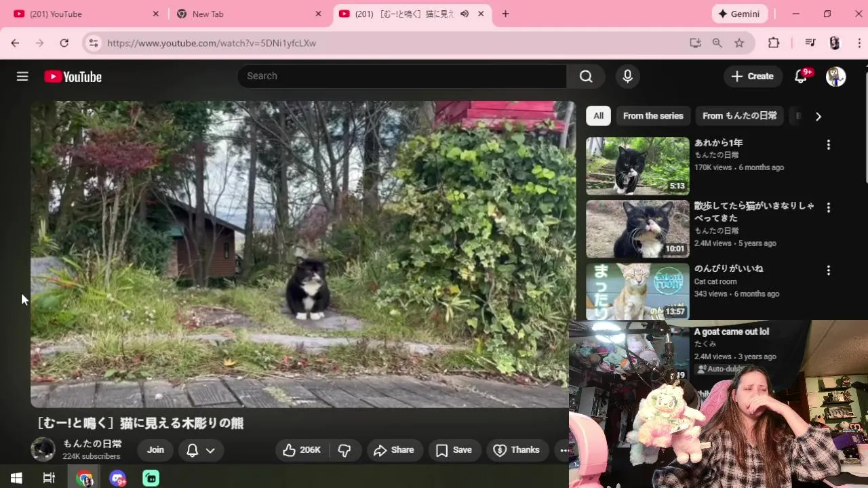
Task: Open のんびりがいいね video thumbnail
Action: tap(637, 291)
